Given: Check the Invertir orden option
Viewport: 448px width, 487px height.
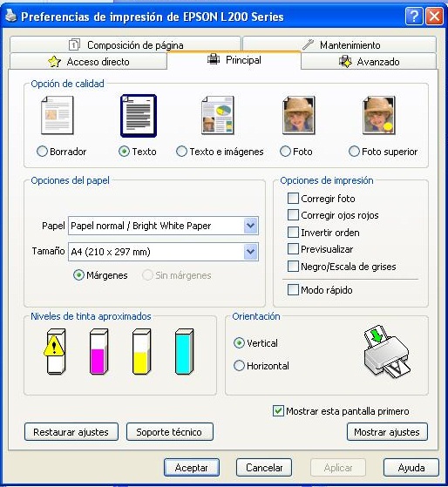Looking at the screenshot, I should (293, 232).
